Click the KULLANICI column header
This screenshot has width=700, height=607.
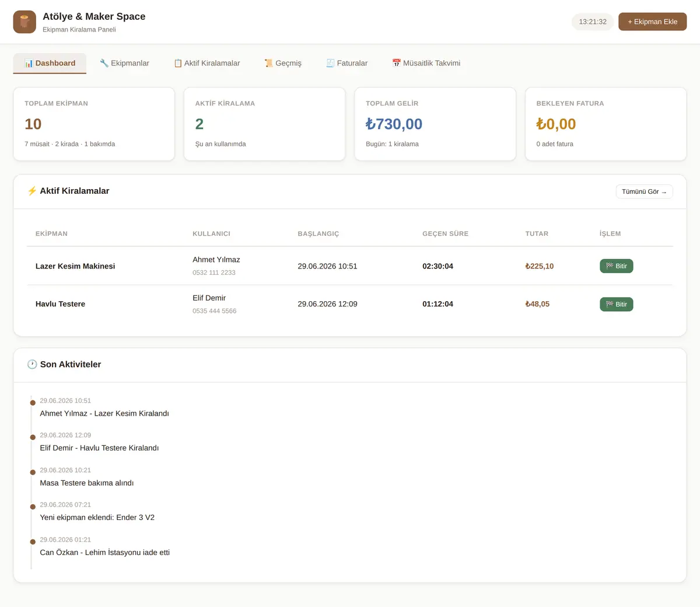pyautogui.click(x=211, y=233)
